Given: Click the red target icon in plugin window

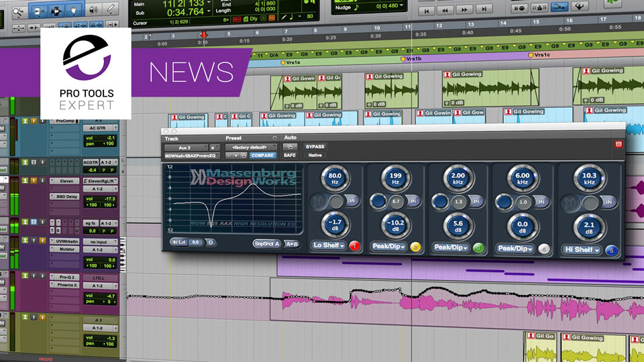Looking at the screenshot, I should point(619,144).
